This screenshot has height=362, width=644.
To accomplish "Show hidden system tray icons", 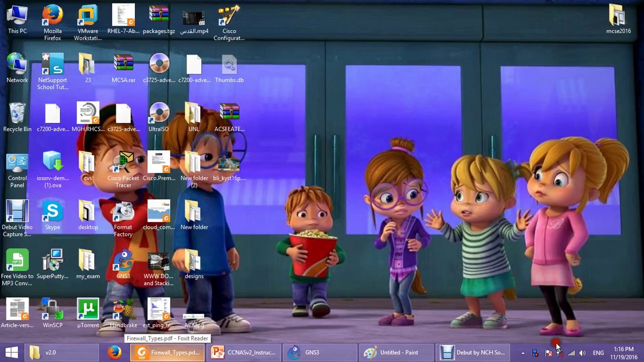I will tap(523, 353).
